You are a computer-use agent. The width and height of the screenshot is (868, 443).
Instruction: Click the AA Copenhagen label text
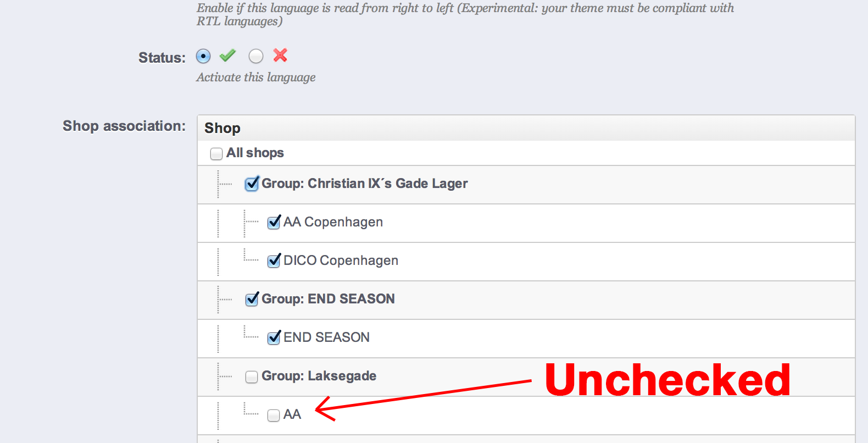333,222
